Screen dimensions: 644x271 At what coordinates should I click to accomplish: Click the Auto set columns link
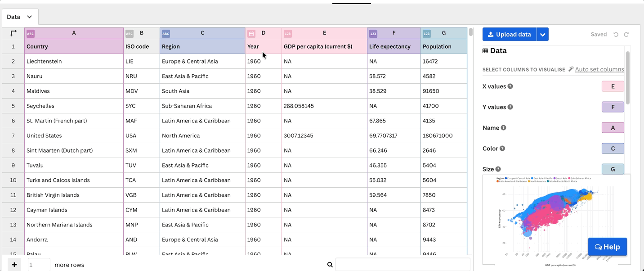(x=599, y=69)
